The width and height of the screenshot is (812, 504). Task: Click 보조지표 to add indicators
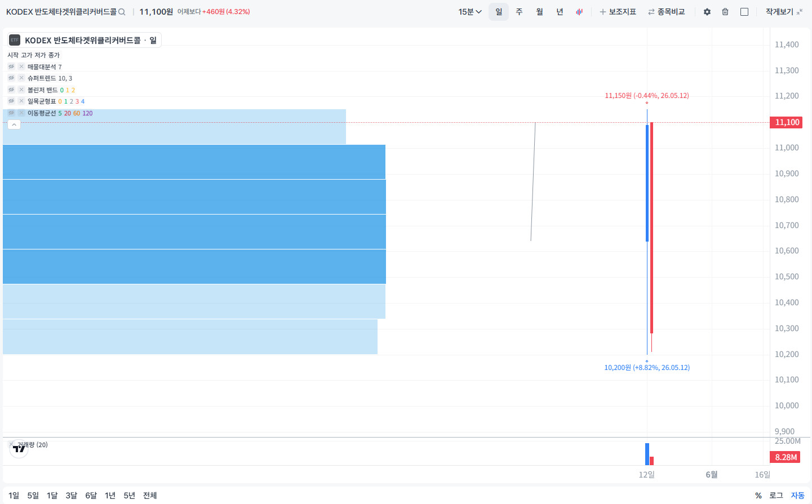pos(618,12)
